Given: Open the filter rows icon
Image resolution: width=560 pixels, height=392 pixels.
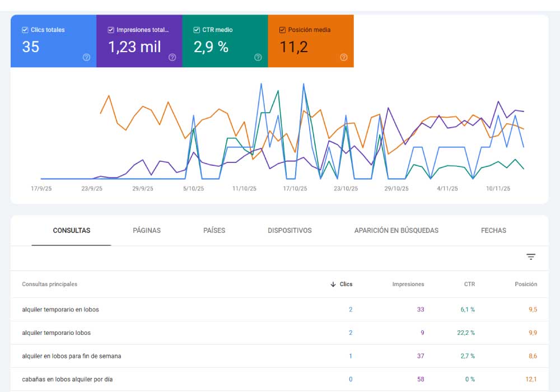Looking at the screenshot, I should click(x=530, y=257).
